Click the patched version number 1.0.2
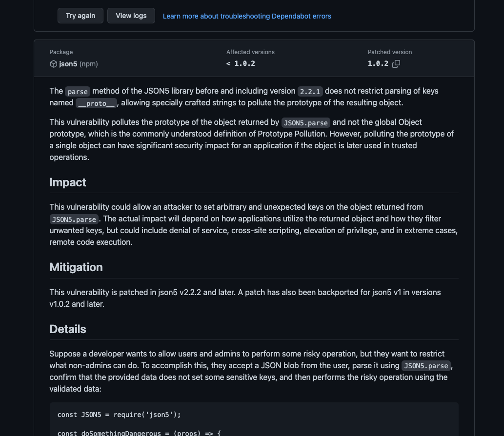Screen dimensions: 504x436 tap(378, 64)
